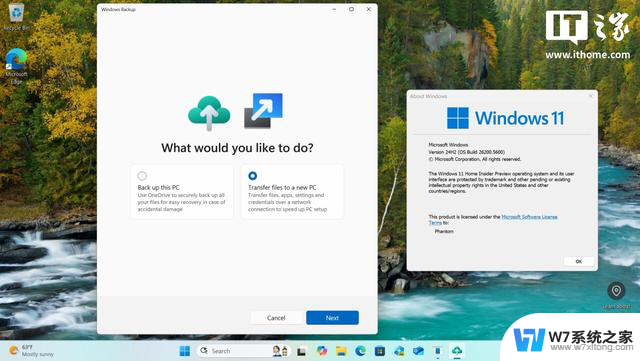
Task: Click the blue arrow transfer icon
Action: 263,111
